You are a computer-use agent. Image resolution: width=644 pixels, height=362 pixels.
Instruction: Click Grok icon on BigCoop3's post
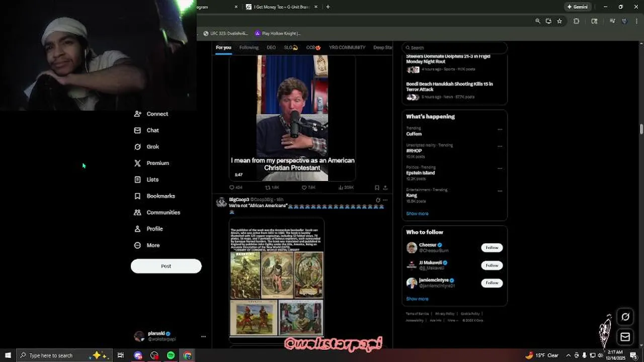(378, 200)
